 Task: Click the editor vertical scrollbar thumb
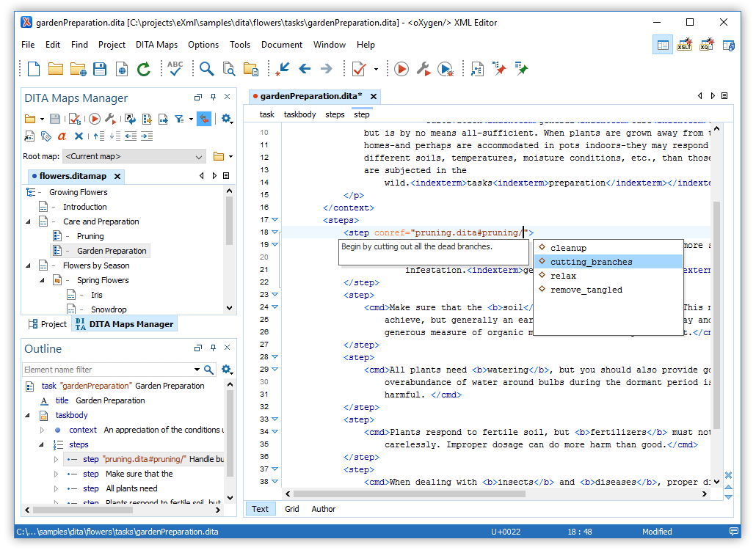[x=716, y=315]
